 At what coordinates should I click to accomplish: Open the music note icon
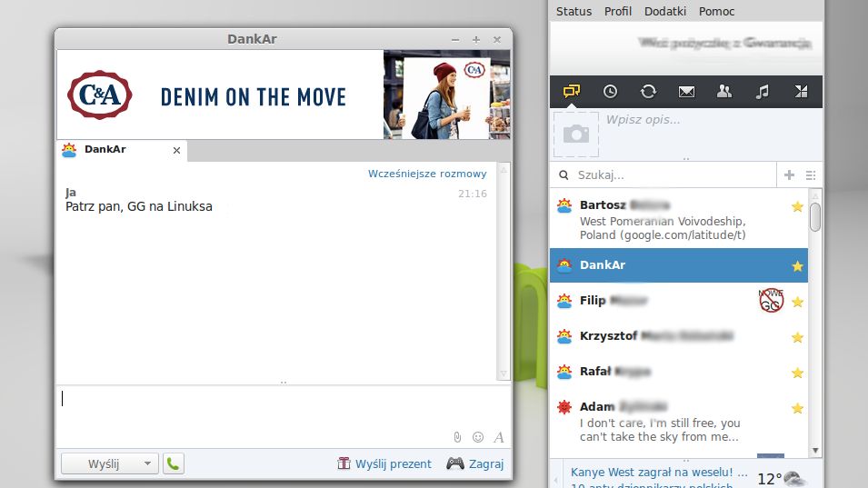[763, 91]
